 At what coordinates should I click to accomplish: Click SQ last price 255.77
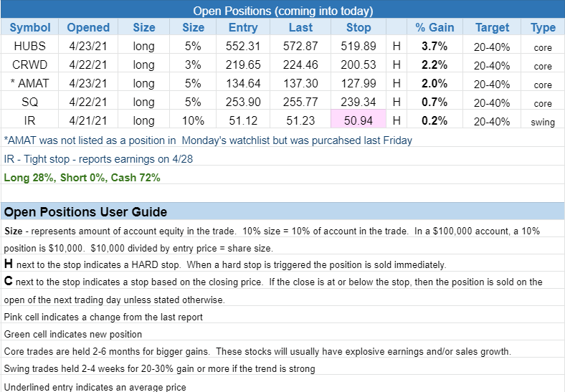point(300,102)
